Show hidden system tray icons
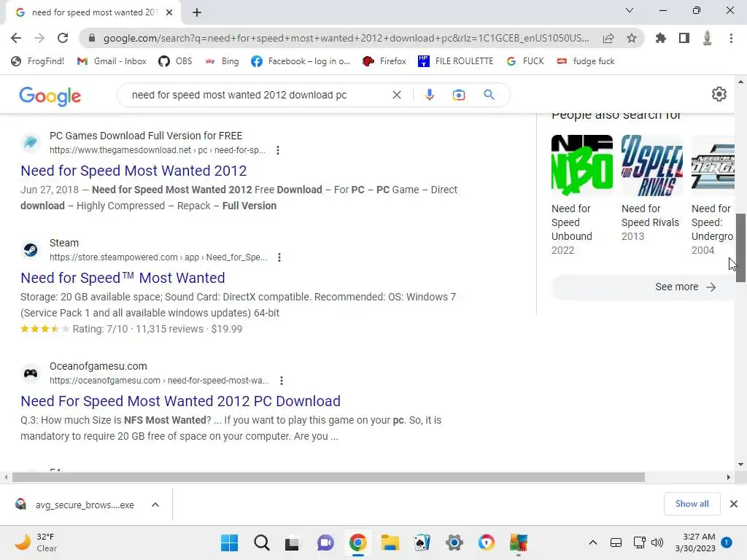Image resolution: width=747 pixels, height=560 pixels. tap(592, 542)
